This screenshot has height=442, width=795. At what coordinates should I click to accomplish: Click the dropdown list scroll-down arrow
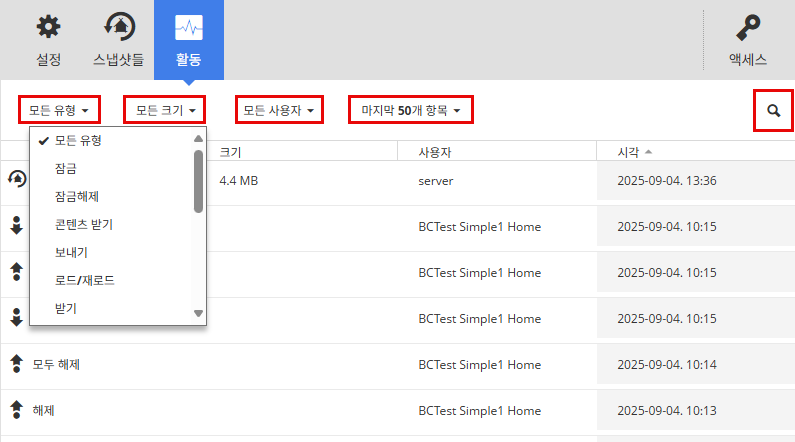click(198, 313)
